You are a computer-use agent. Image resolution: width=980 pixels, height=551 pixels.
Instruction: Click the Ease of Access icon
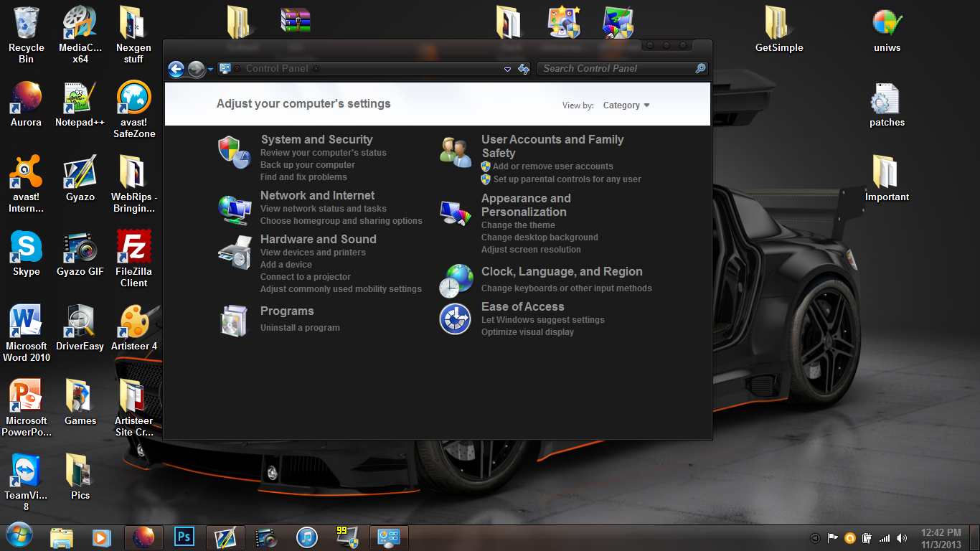(456, 319)
